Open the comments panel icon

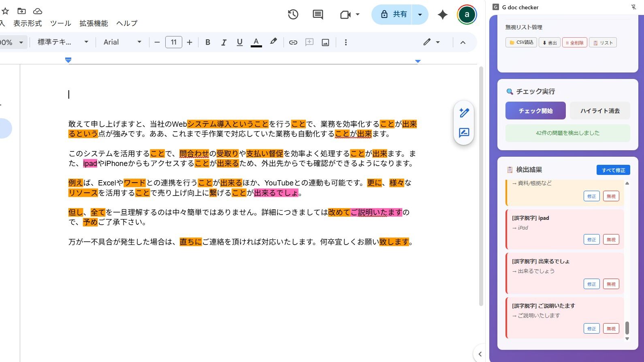tap(318, 15)
